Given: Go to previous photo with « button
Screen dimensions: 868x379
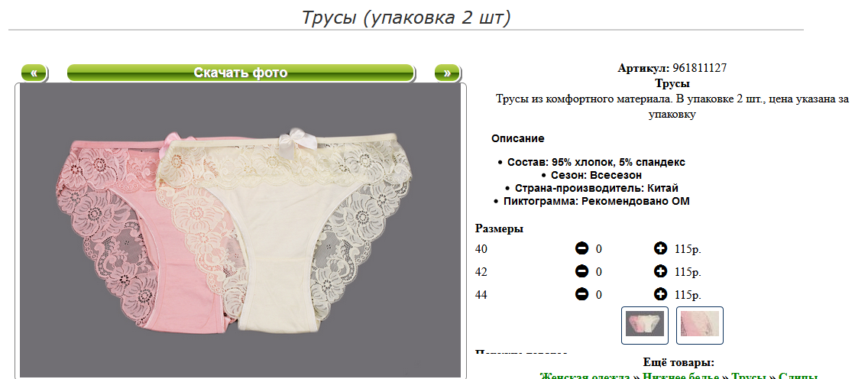Looking at the screenshot, I should pyautogui.click(x=34, y=73).
